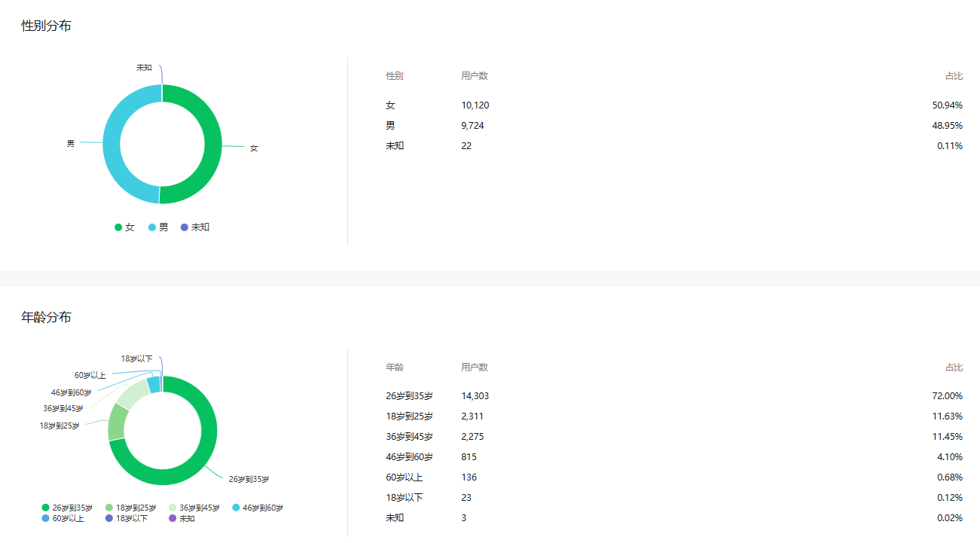Toggle the 60岁以上 legend entry

[63, 518]
